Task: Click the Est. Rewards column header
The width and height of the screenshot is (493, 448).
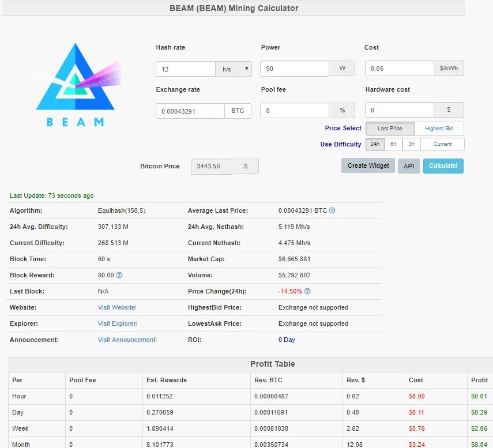Action: tap(166, 380)
